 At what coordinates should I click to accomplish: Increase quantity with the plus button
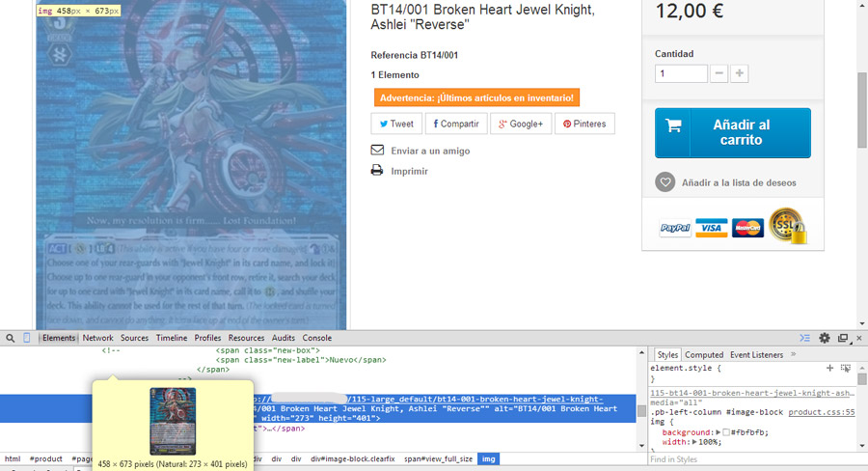[739, 73]
